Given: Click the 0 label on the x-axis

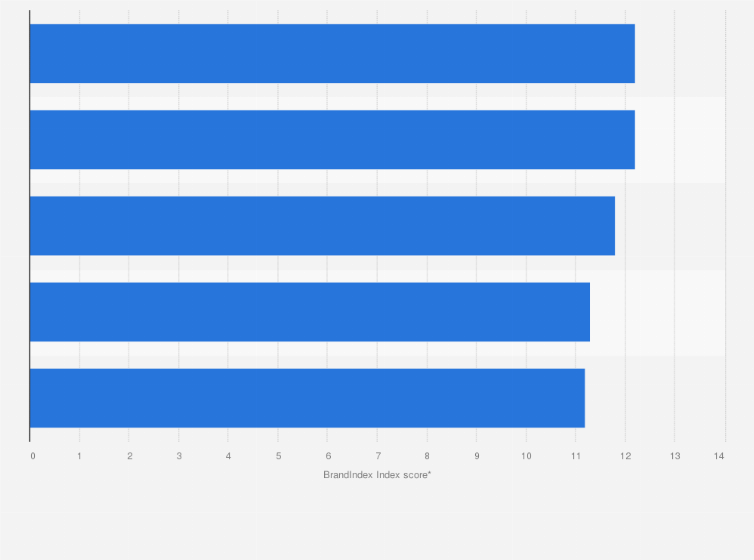Looking at the screenshot, I should click(33, 456).
